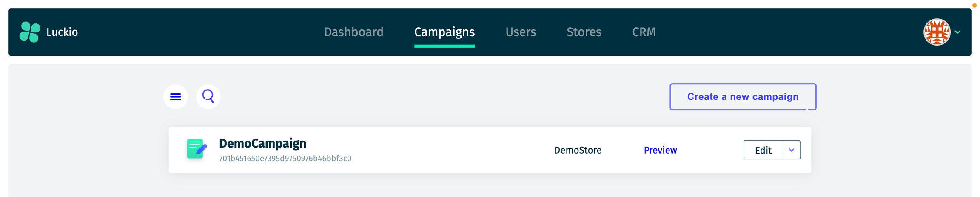Screen dimensions: 980x197
Task: Open the filter list menu icon
Action: (176, 97)
